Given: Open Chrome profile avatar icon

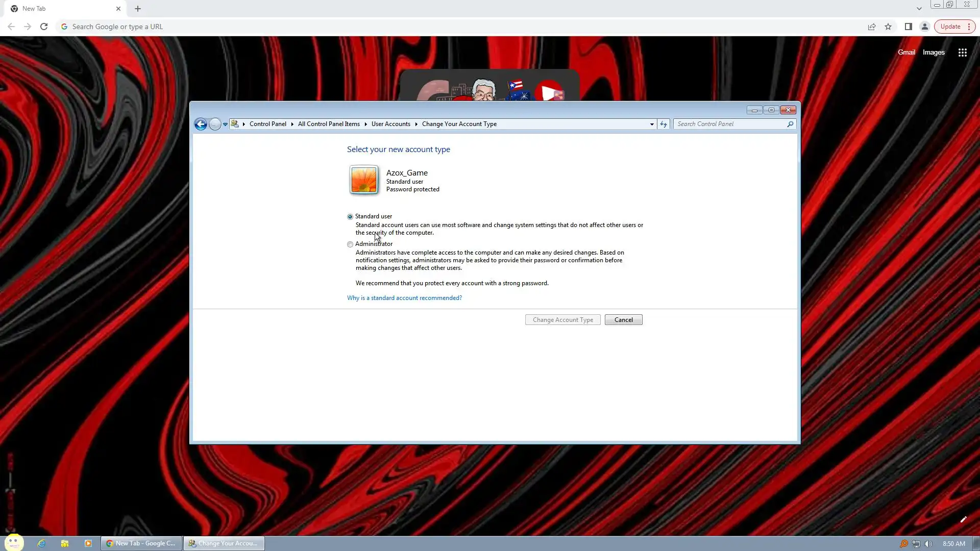Looking at the screenshot, I should [x=924, y=27].
